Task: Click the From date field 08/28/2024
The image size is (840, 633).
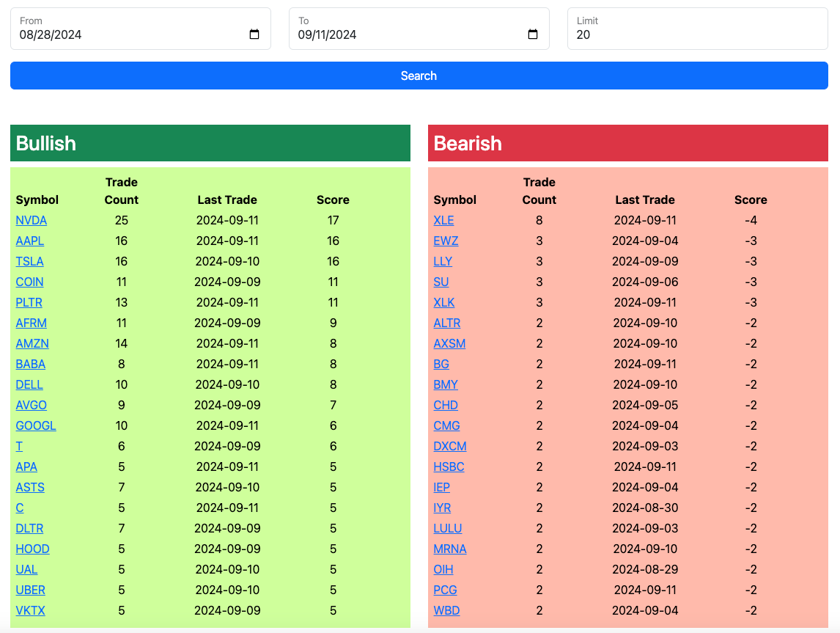Action: [140, 29]
